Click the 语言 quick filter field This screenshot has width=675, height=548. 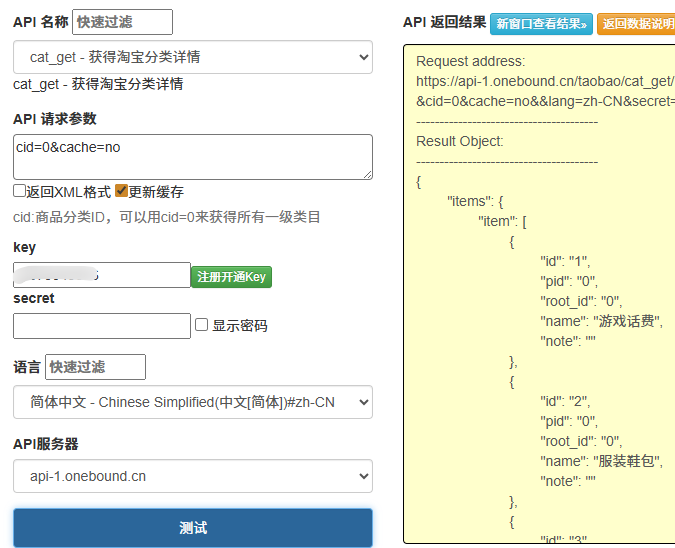coord(95,367)
